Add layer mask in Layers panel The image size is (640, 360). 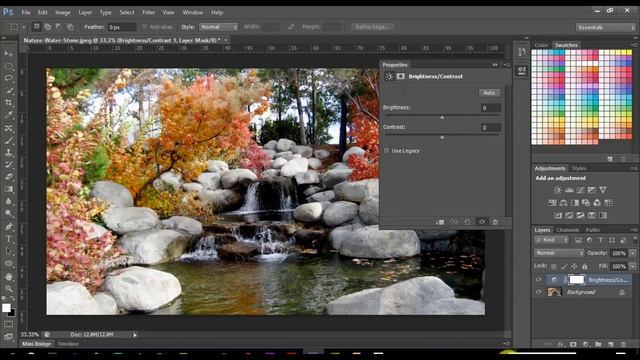573,344
